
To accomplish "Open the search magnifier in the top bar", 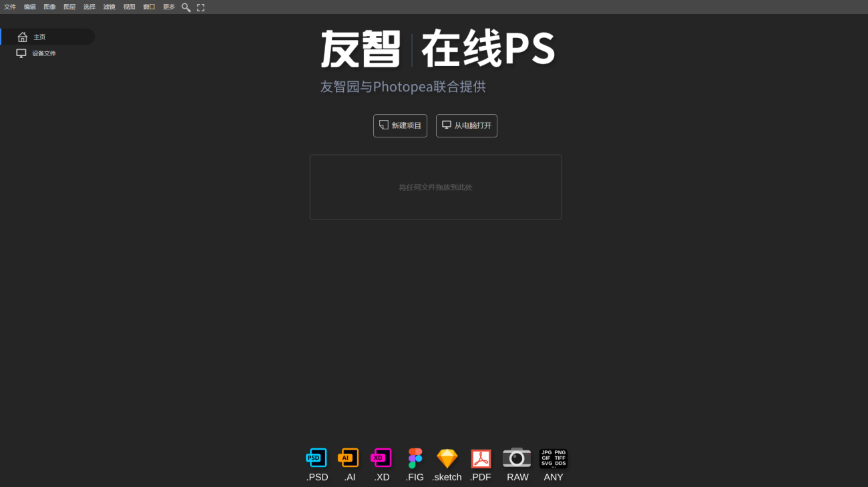I will pos(186,7).
